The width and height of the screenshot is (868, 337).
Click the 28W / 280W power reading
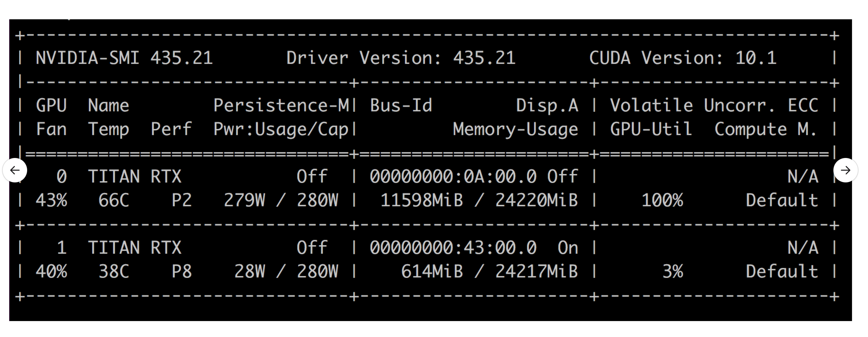point(286,272)
